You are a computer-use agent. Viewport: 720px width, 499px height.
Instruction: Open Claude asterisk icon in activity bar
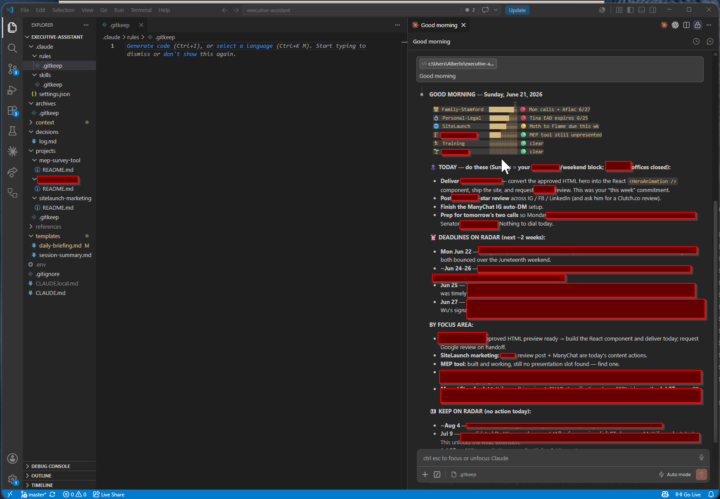[12, 151]
